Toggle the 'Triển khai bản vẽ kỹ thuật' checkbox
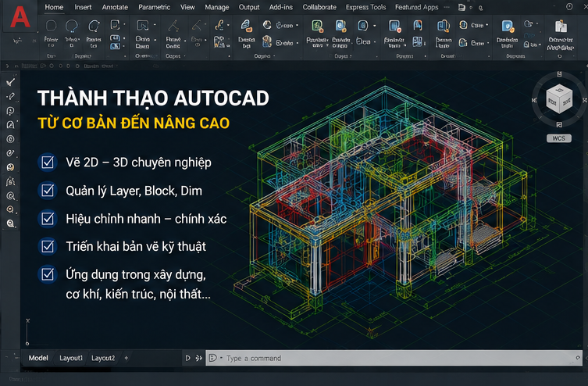Screen dimensions: 588x386 (48, 246)
